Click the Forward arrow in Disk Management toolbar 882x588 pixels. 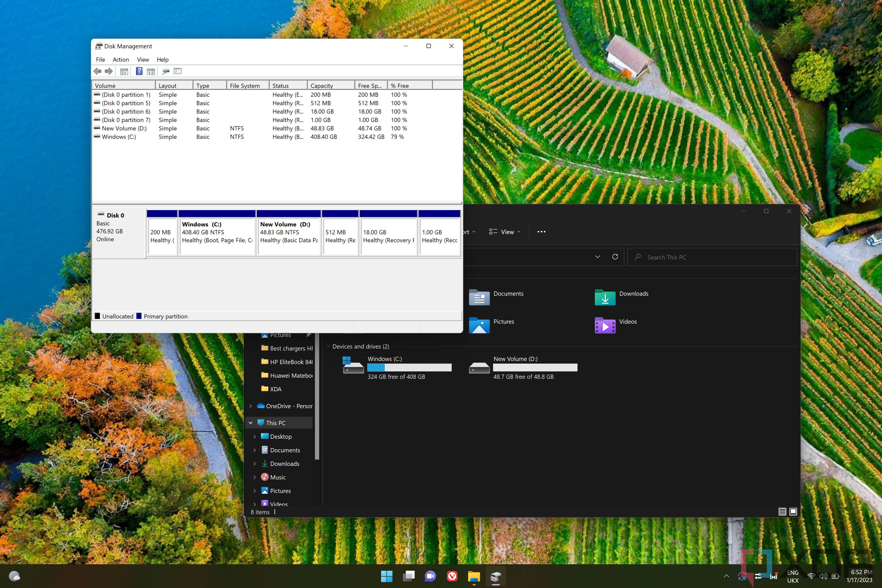coord(109,71)
